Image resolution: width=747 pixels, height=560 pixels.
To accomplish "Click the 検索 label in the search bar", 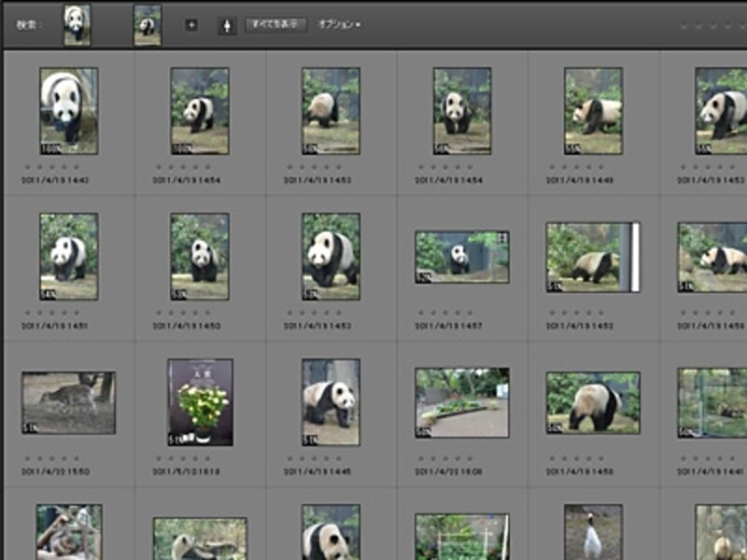I will (x=27, y=25).
